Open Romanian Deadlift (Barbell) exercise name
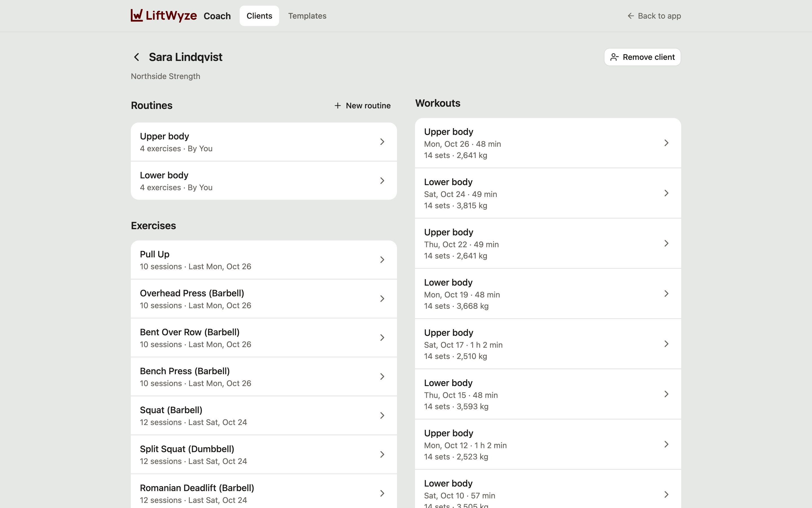This screenshot has width=812, height=508. tap(197, 488)
